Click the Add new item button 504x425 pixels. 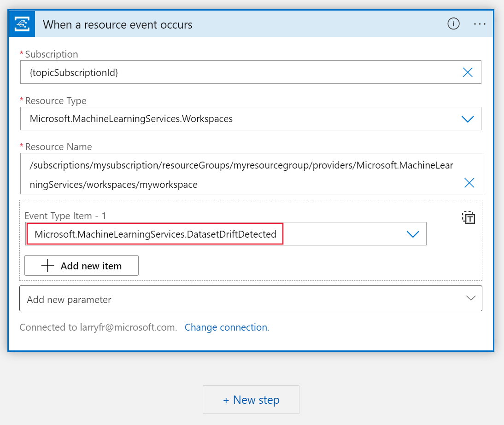click(x=82, y=266)
